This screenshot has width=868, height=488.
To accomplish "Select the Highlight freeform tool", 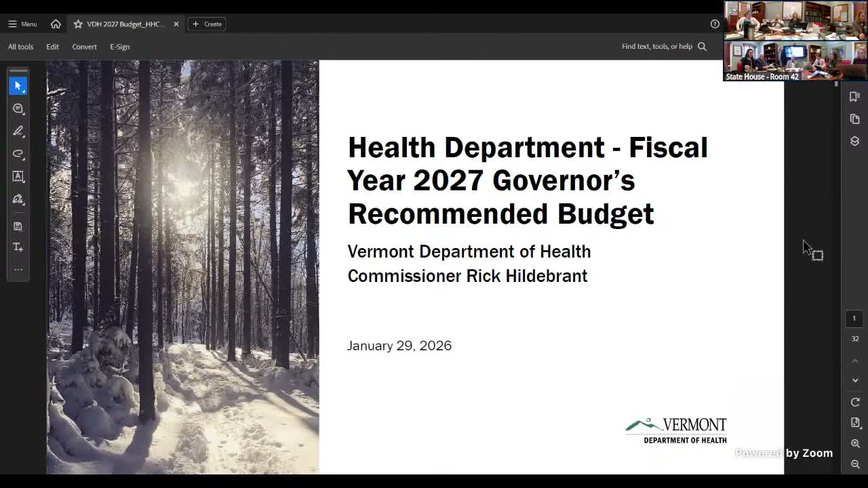I will pos(18,153).
